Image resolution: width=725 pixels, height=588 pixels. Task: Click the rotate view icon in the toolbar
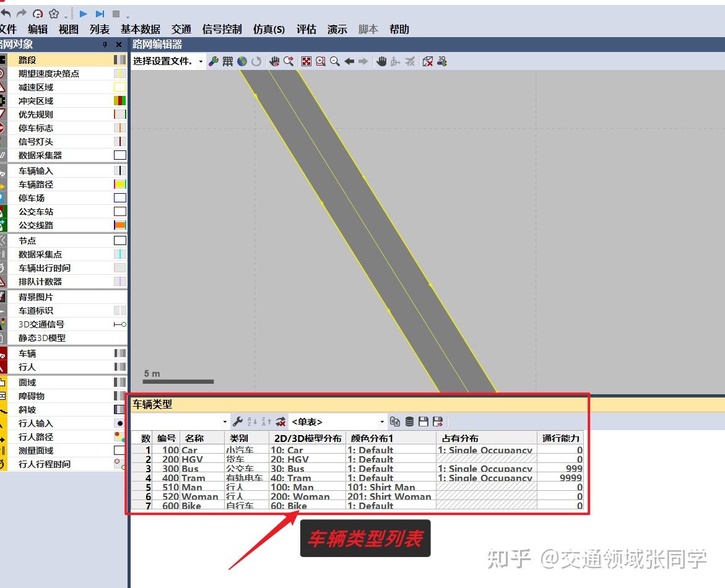256,61
